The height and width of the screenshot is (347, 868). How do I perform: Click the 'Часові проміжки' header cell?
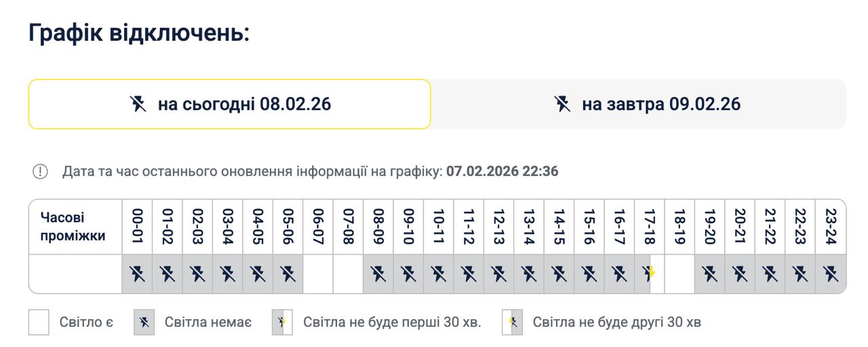(73, 227)
